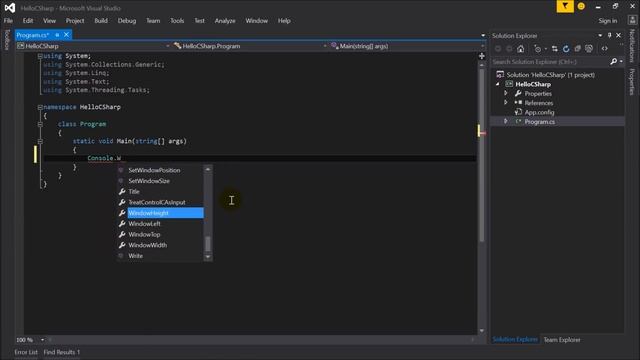Click the Forward button in Solution Explorer toolbar
The height and width of the screenshot is (360, 640).
point(509,49)
